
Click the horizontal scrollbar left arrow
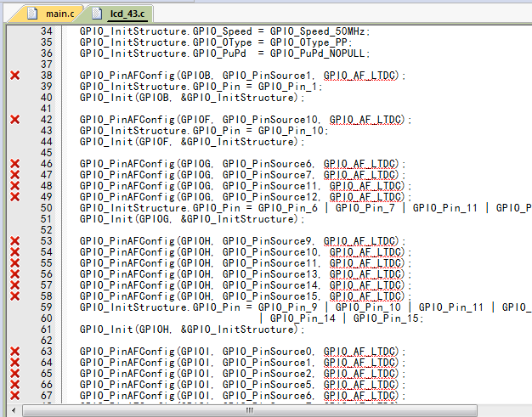click(x=14, y=410)
